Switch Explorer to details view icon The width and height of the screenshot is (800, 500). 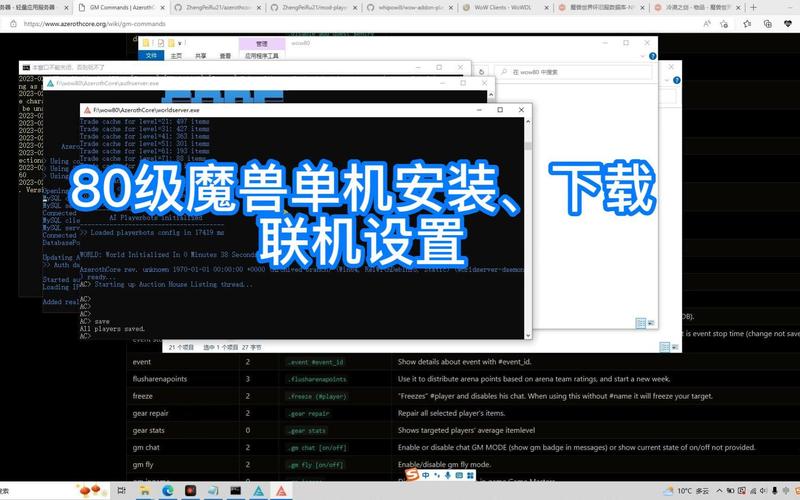(x=640, y=323)
